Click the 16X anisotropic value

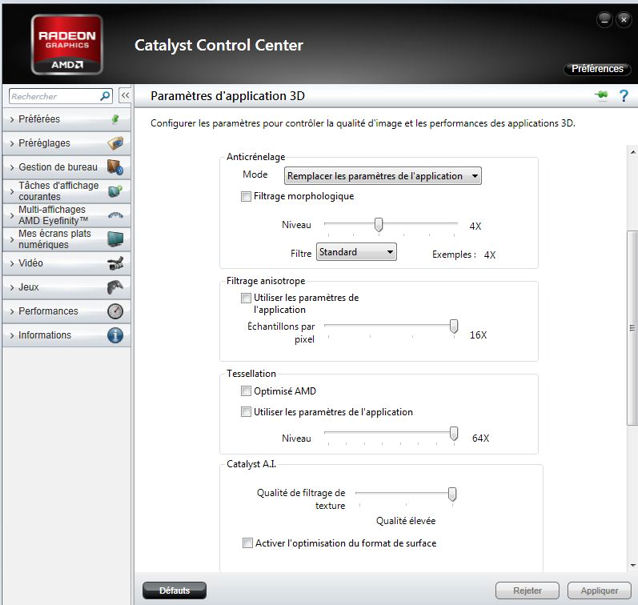point(478,335)
